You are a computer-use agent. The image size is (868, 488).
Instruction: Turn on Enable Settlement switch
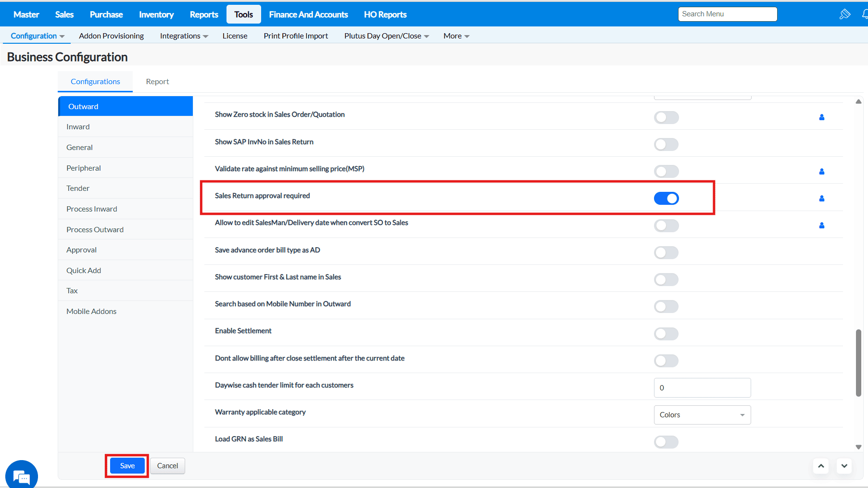666,334
